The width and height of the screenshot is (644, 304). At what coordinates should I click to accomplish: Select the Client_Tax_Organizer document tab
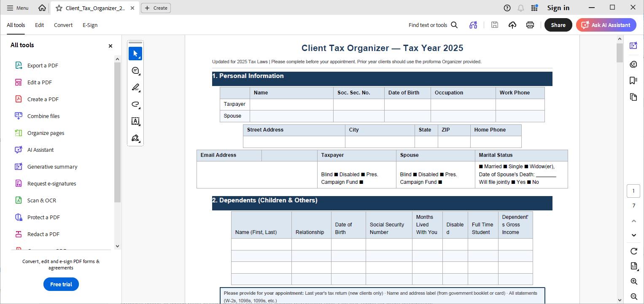click(x=95, y=8)
